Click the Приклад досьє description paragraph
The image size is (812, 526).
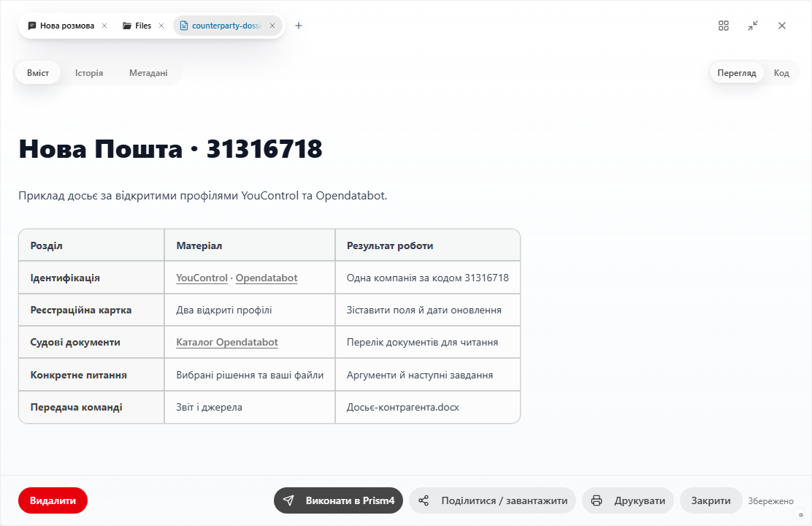[203, 195]
